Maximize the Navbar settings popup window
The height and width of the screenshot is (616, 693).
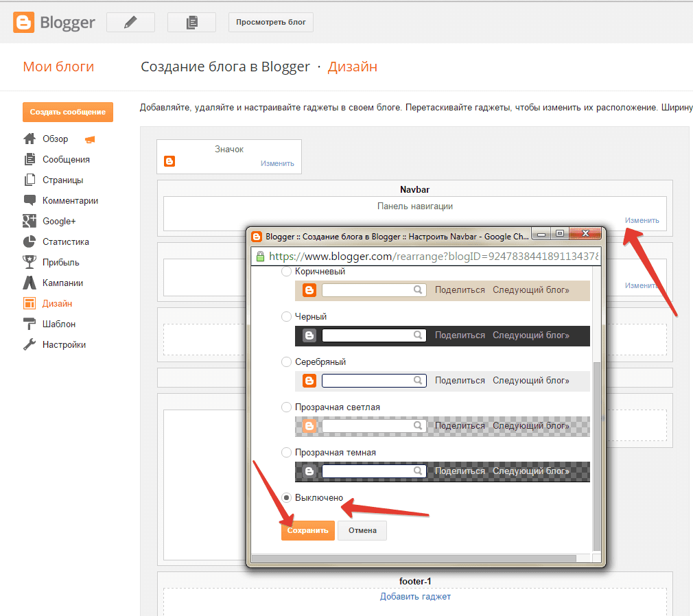point(560,233)
